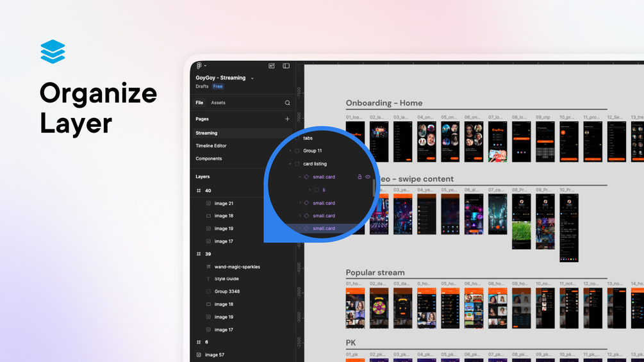Select image 18 inside frame 39
The width and height of the screenshot is (644, 362).
pyautogui.click(x=224, y=304)
